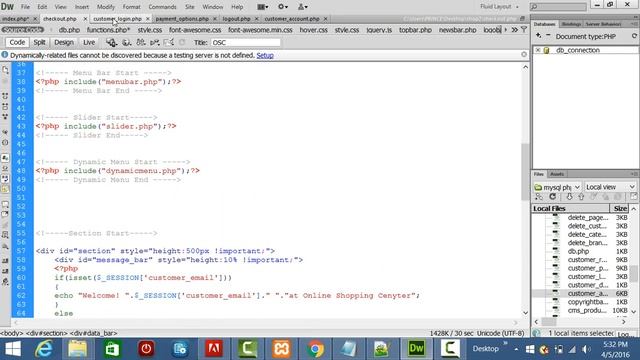Open the site selector mysql dropdown
Screen dimensions: 640x360
[557, 187]
